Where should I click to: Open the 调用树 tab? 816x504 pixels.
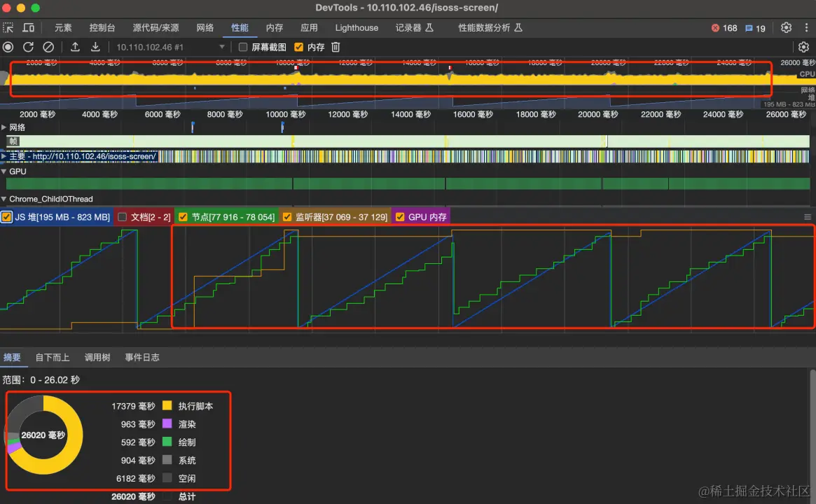(x=97, y=357)
